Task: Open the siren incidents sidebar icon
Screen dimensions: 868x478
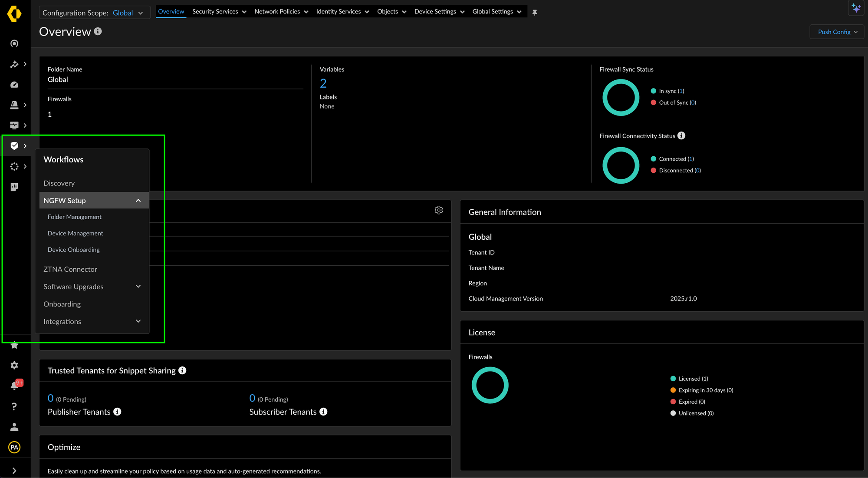Action: pos(14,105)
